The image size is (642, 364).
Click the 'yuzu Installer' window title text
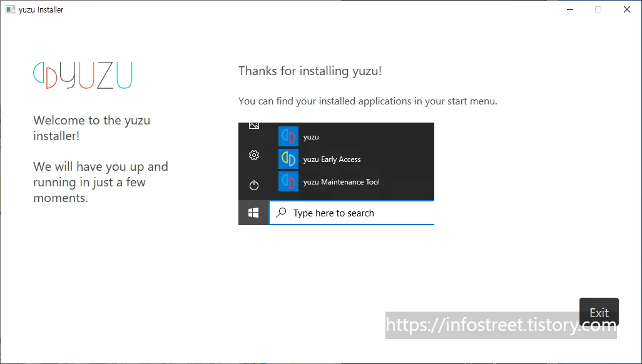click(41, 10)
